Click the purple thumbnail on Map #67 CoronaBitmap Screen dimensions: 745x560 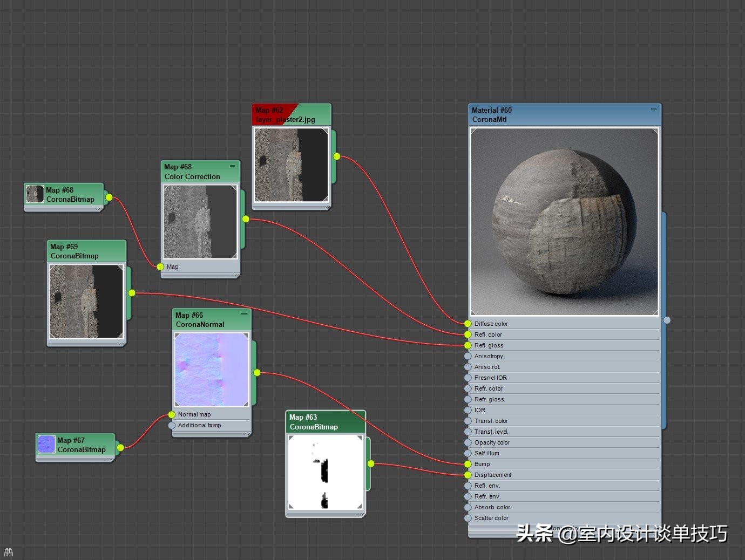pyautogui.click(x=46, y=445)
